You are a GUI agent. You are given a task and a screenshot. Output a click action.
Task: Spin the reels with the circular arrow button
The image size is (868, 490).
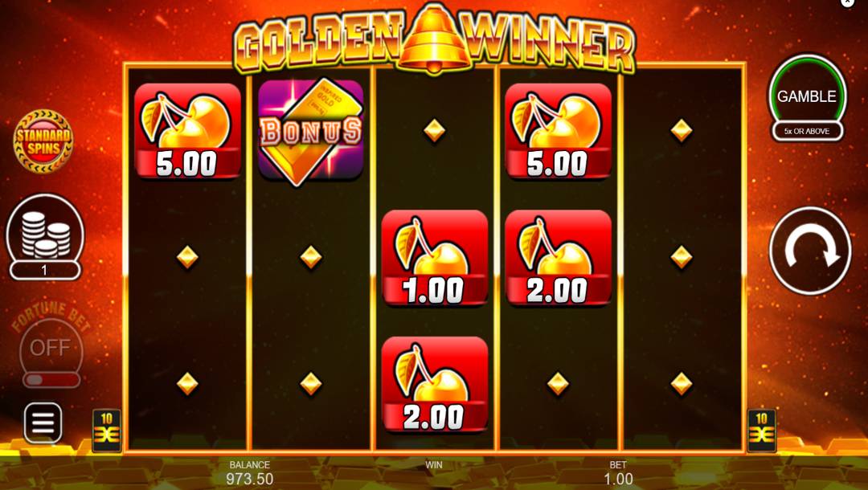(810, 251)
